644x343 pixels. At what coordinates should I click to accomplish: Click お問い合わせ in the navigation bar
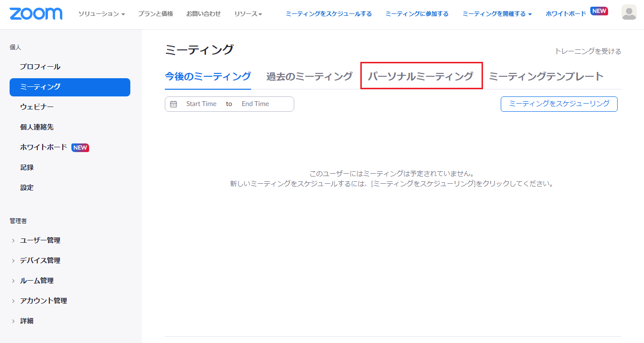pos(203,14)
